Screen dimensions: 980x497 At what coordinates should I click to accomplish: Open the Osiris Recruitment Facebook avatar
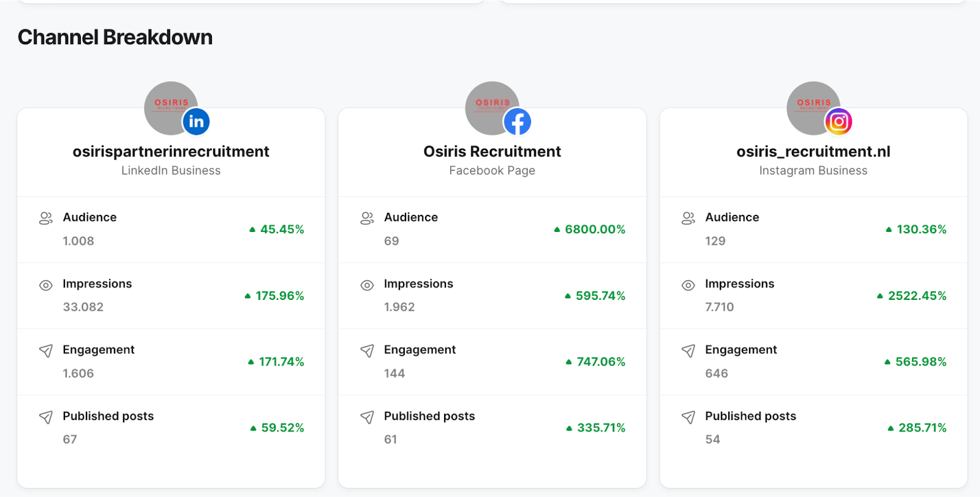[x=492, y=108]
